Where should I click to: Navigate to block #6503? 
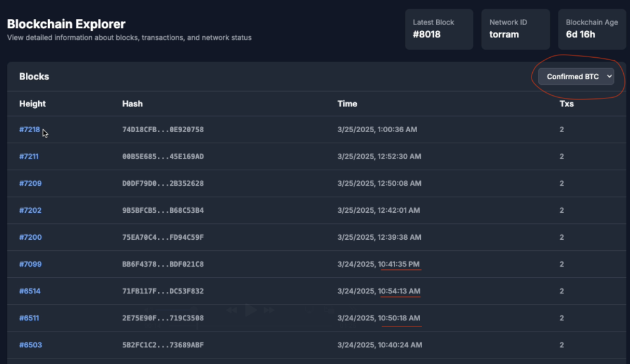30,345
